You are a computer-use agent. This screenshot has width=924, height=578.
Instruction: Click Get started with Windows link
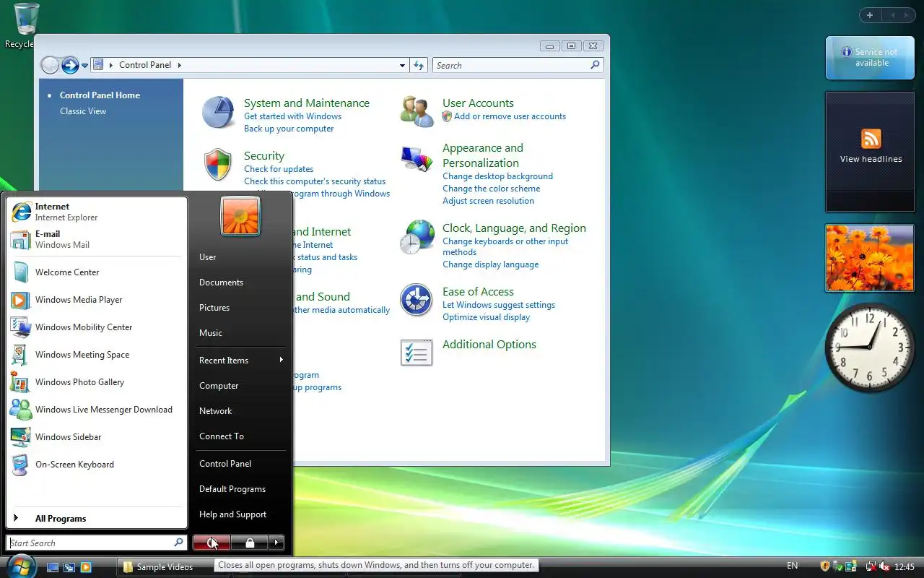tap(292, 116)
